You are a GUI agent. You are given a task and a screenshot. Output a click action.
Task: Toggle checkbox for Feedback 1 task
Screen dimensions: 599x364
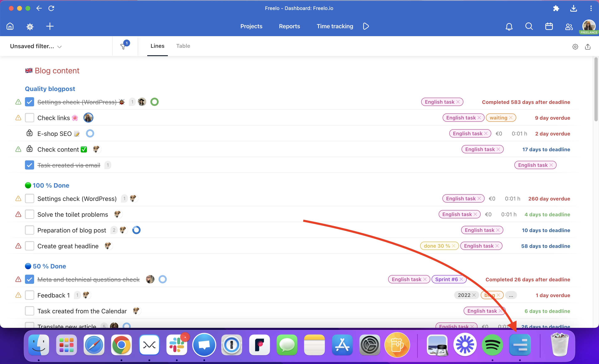tap(30, 295)
